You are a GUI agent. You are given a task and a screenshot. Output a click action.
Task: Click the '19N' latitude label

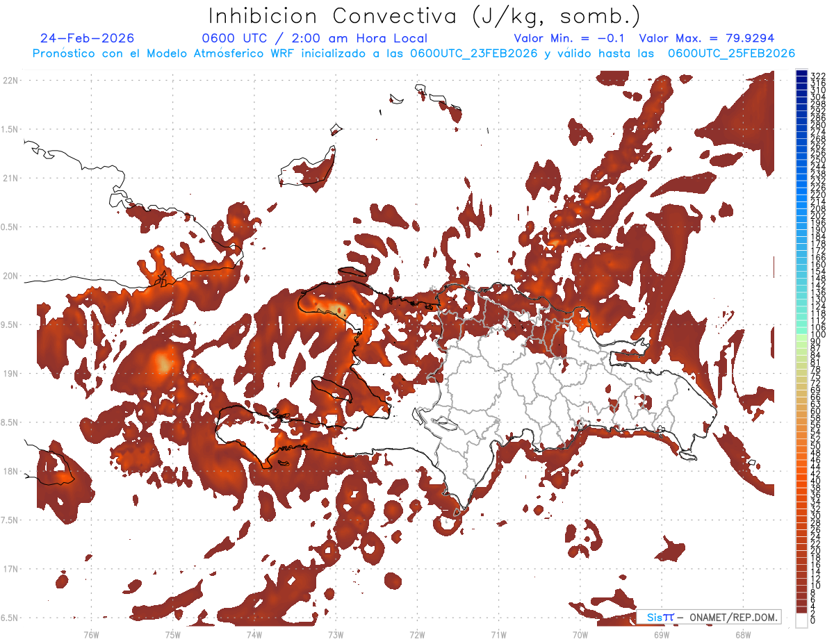10,374
